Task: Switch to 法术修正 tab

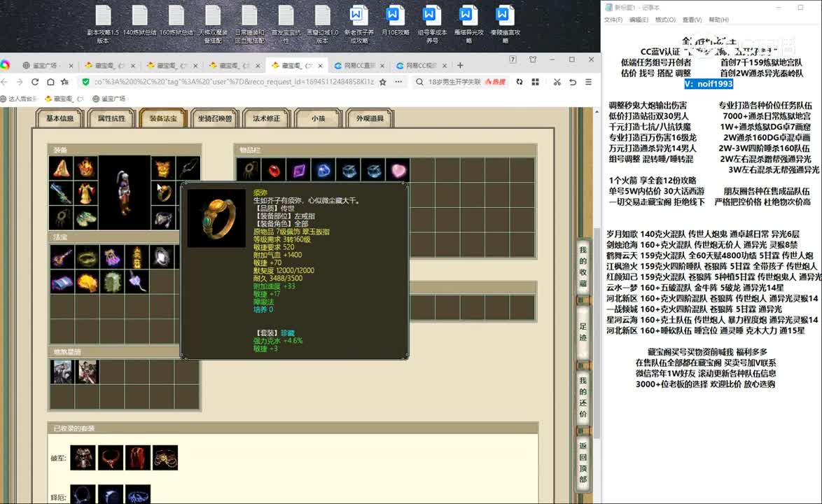Action: click(x=266, y=118)
